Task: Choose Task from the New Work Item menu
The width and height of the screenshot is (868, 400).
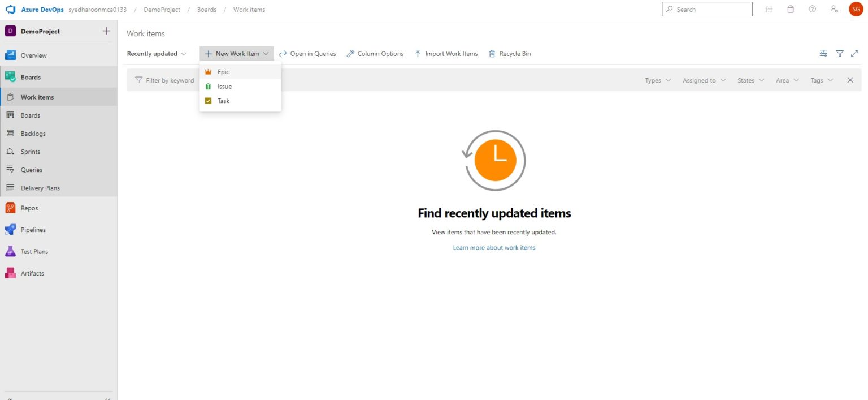Action: tap(224, 101)
